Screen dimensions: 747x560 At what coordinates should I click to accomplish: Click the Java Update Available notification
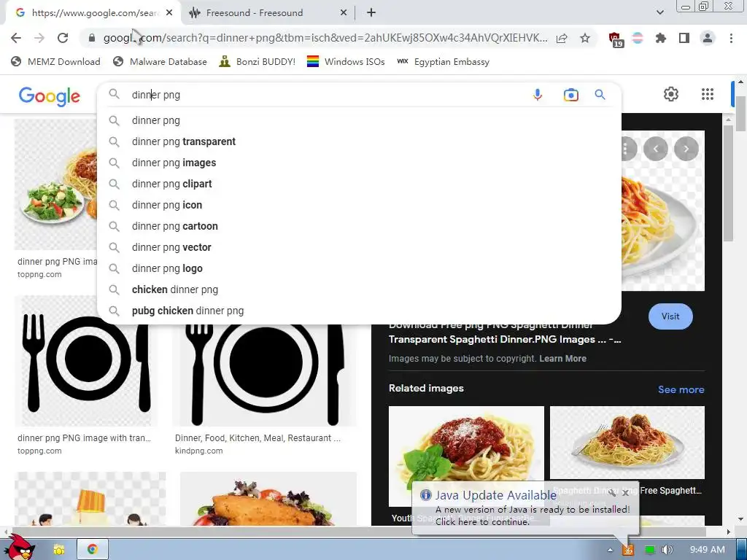tap(524, 508)
